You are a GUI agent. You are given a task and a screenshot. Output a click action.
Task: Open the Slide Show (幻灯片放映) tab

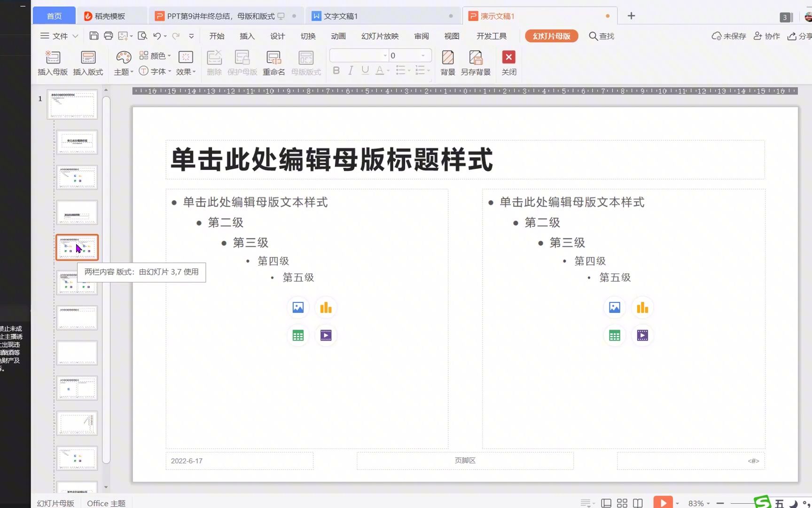click(380, 36)
